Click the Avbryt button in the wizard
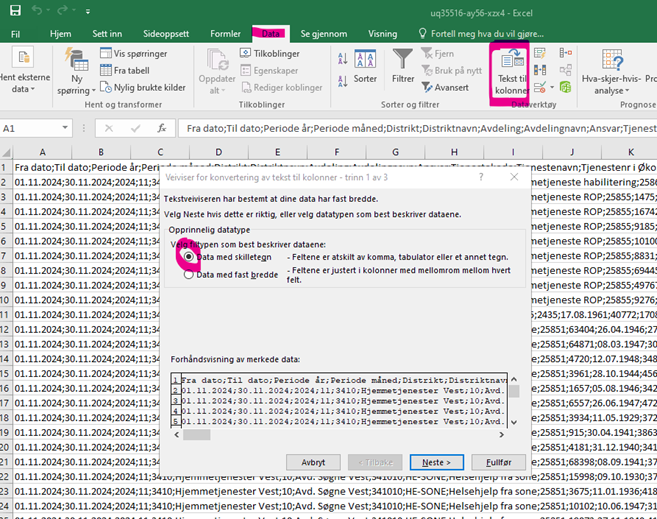 click(313, 462)
